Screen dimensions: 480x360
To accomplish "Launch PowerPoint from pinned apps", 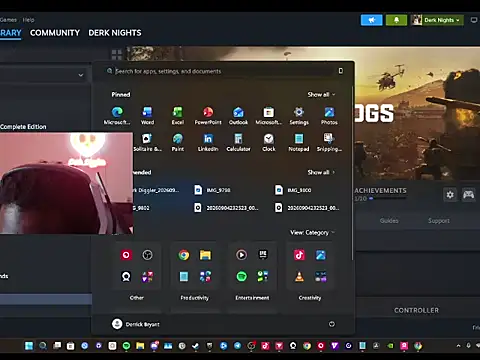I will 208,116.
